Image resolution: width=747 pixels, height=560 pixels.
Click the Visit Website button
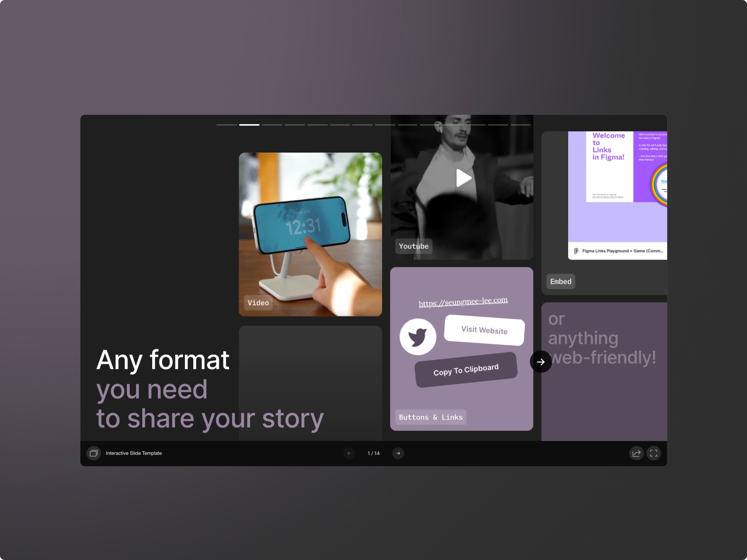pyautogui.click(x=484, y=330)
